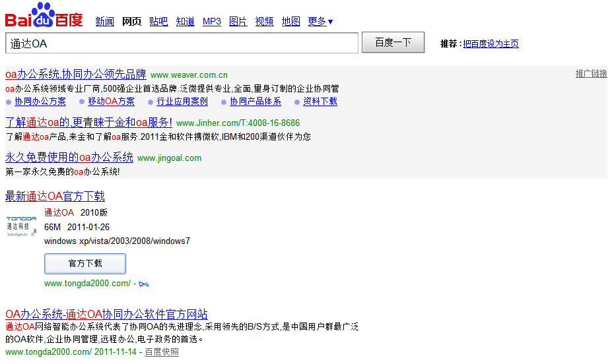This screenshot has width=610, height=364.
Task: Open the 新闻 tab
Action: point(105,21)
